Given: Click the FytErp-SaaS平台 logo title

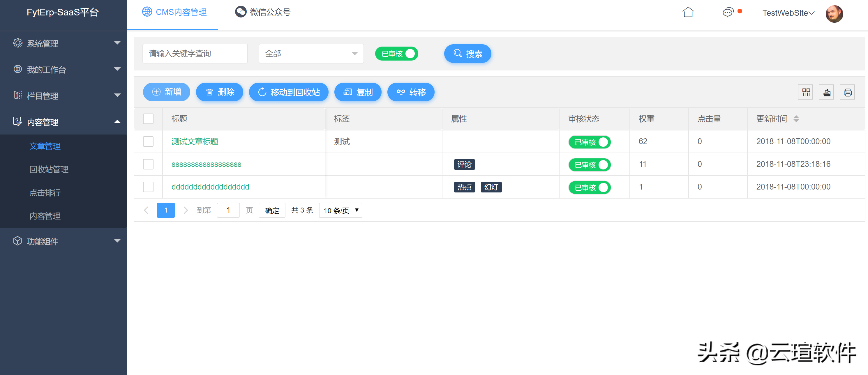Looking at the screenshot, I should tap(63, 13).
